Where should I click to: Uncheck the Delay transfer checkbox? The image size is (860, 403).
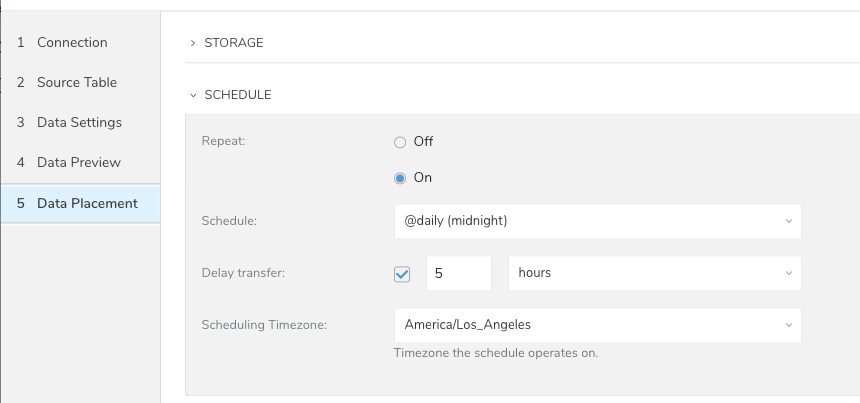(402, 273)
